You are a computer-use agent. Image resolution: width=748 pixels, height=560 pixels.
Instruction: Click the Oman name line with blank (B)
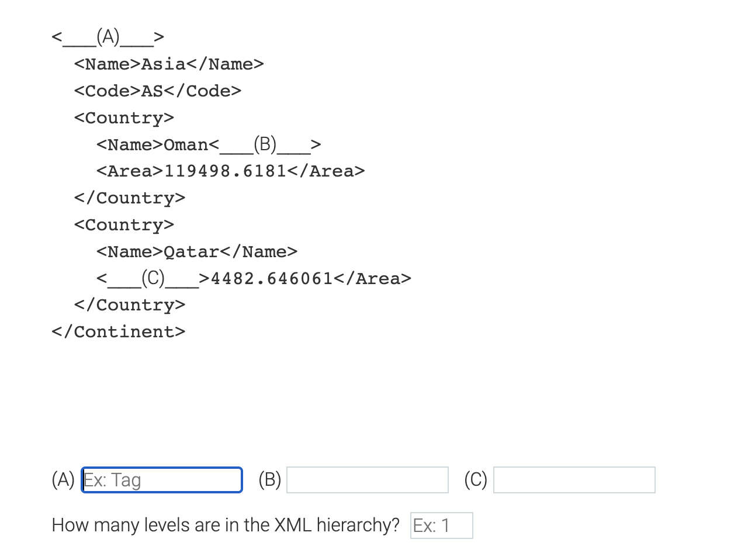coord(209,144)
